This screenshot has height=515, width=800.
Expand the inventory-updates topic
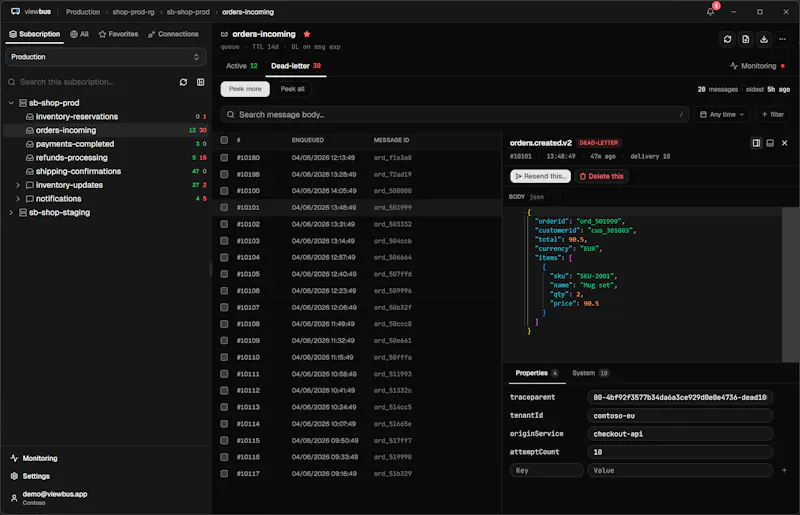click(x=18, y=185)
